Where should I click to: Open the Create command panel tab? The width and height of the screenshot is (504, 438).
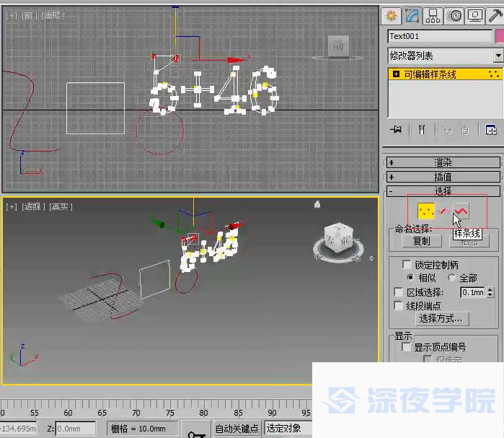tap(392, 15)
